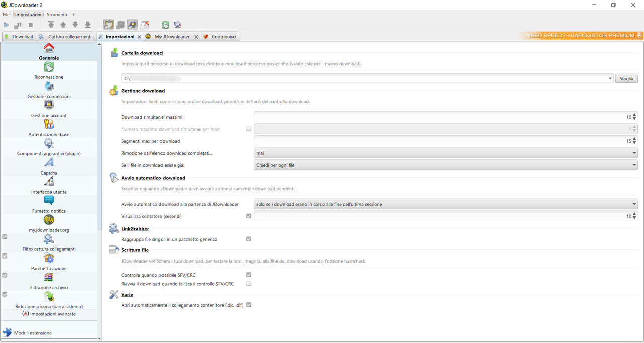Open Filtro cattura collegamenti settings
This screenshot has width=644, height=343.
[x=49, y=243]
